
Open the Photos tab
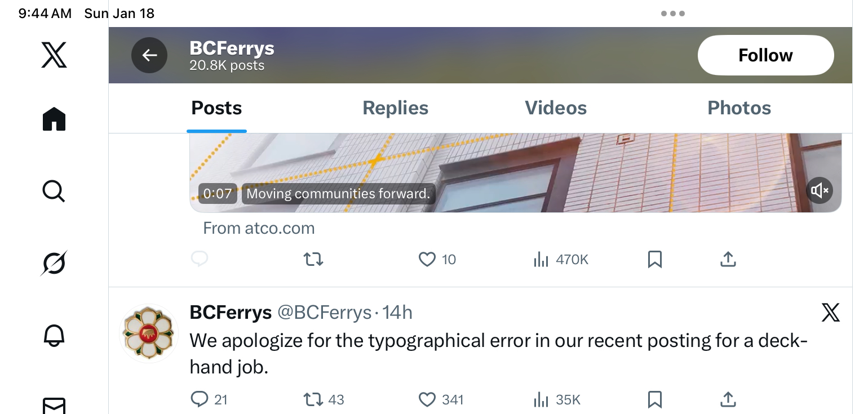(x=739, y=108)
